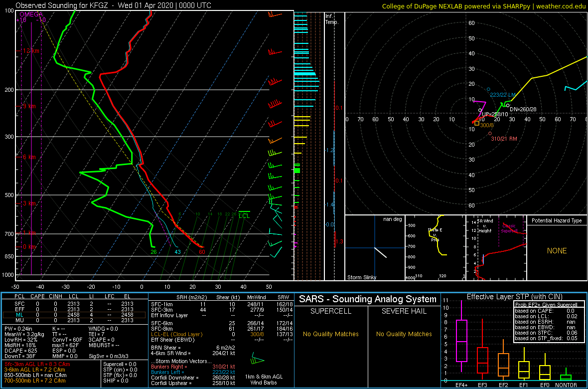
Task: Click the Bunkers Right mover marker on hodograph
Action: [x=490, y=133]
